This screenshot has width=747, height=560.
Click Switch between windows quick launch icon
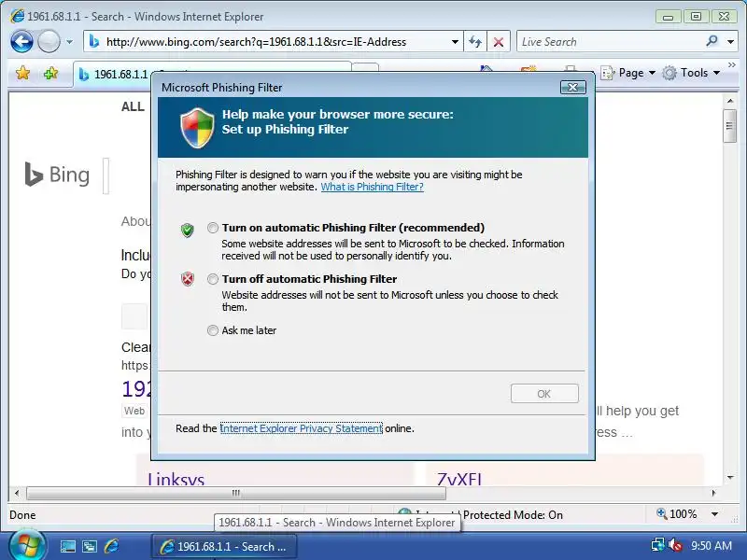pos(90,546)
